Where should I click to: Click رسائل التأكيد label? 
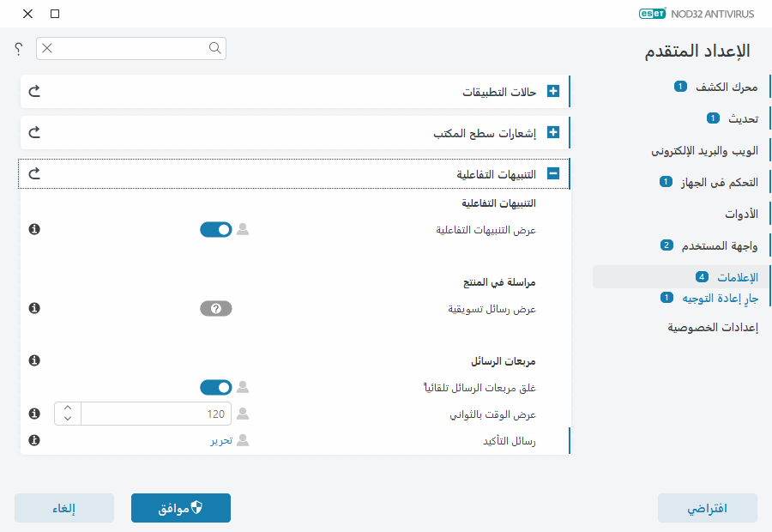(x=509, y=441)
